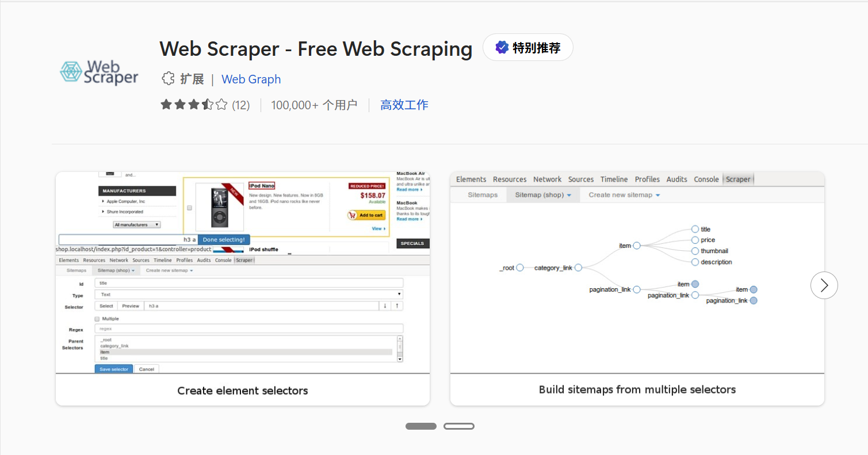This screenshot has height=455, width=868.
Task: Click the featured badge checkmark icon
Action: point(502,48)
